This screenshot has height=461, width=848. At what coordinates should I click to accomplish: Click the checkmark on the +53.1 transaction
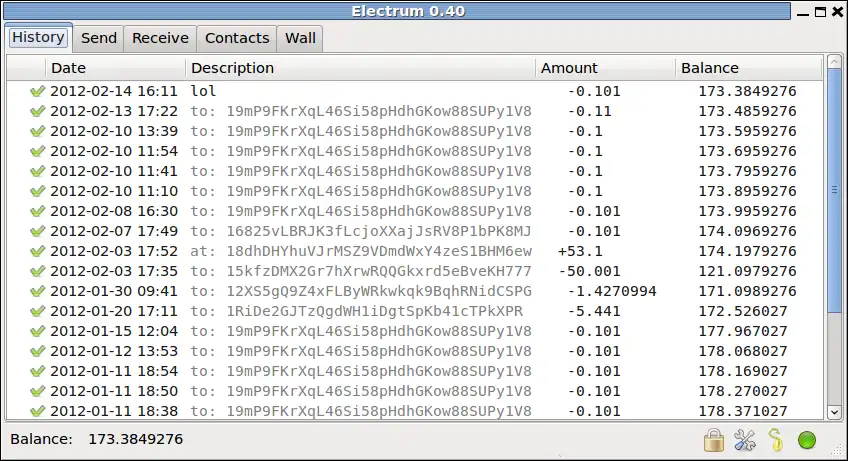[x=38, y=251]
